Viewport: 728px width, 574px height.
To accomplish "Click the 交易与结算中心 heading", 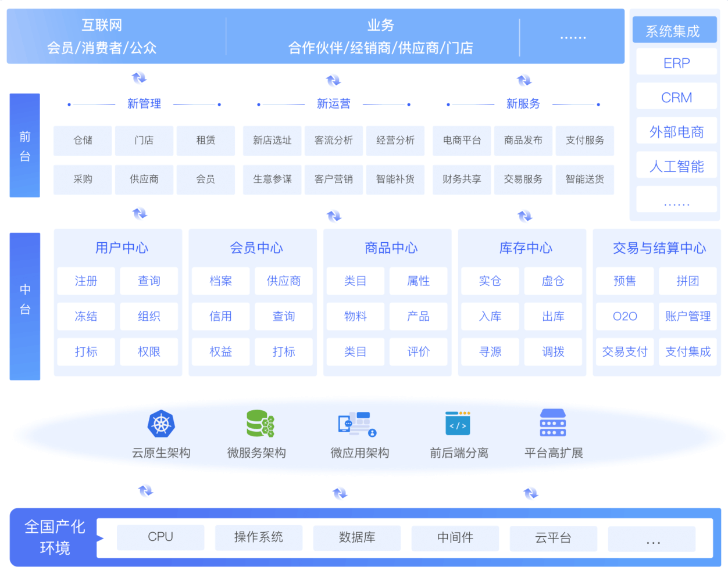I will 659,248.
